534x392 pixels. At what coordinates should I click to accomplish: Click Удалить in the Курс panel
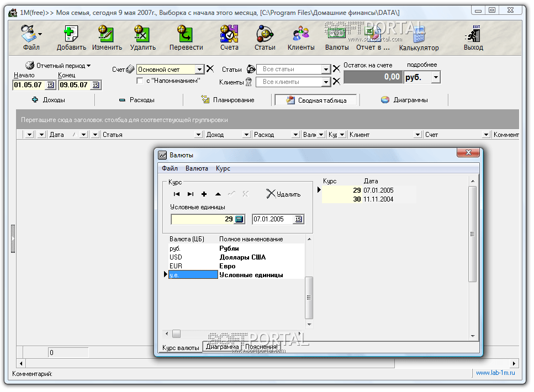coord(283,194)
